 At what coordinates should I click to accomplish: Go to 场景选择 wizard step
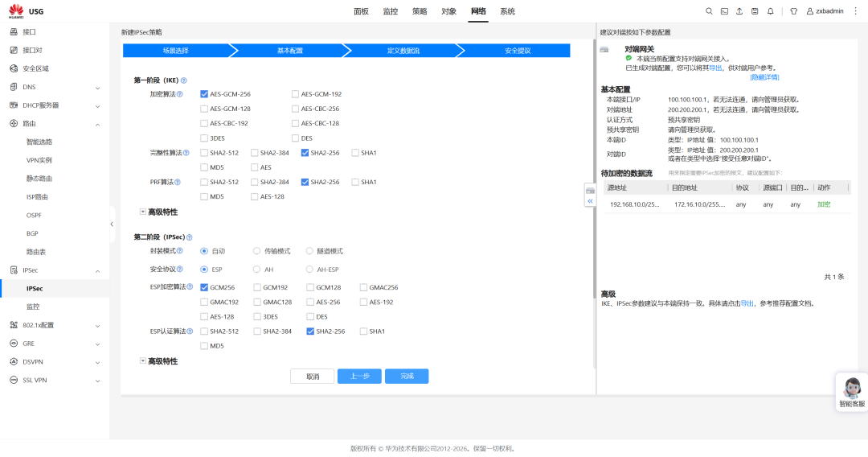tap(176, 51)
